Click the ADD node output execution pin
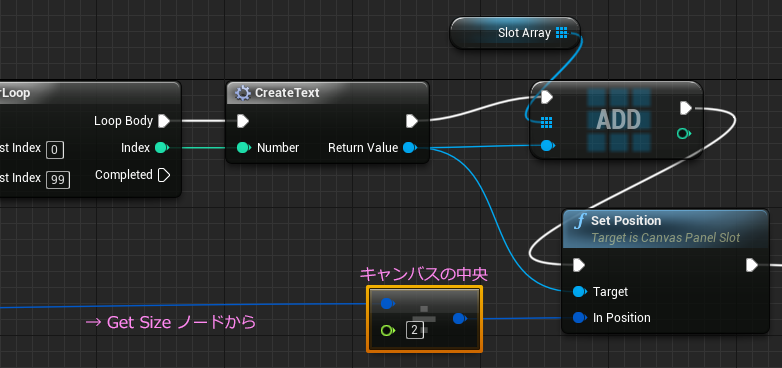The width and height of the screenshot is (782, 368). click(x=686, y=108)
